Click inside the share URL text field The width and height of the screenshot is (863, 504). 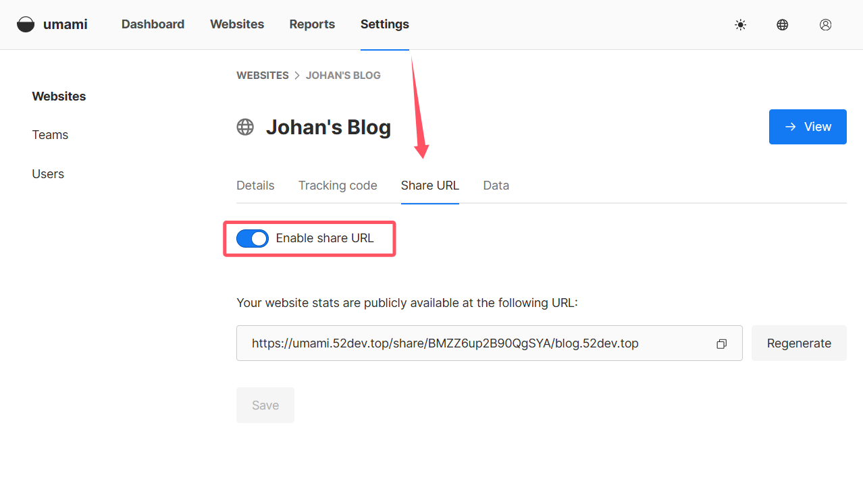pos(473,343)
